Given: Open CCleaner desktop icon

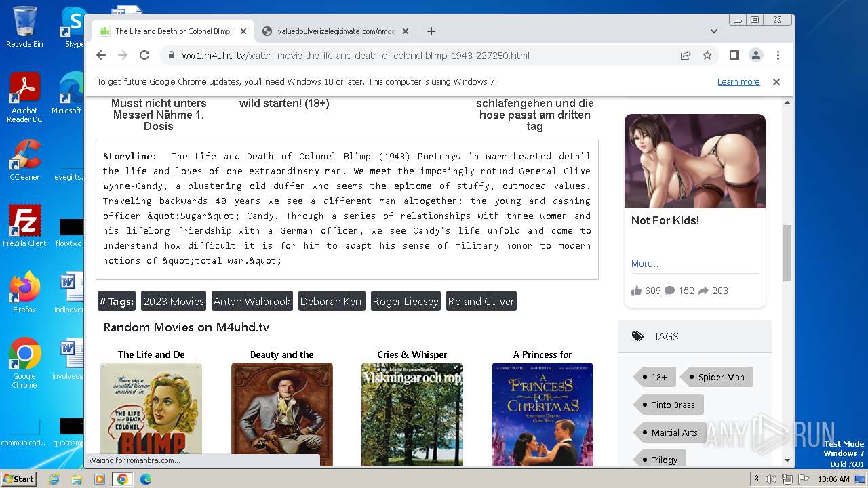Looking at the screenshot, I should pos(24,160).
